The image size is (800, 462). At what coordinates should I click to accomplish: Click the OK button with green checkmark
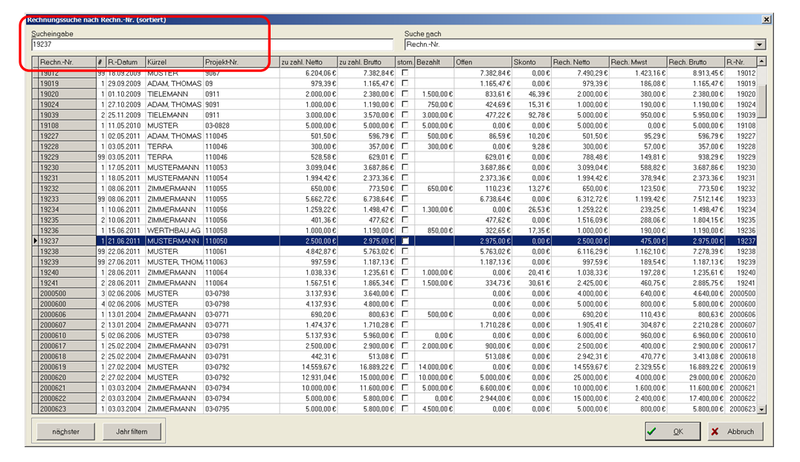click(674, 431)
